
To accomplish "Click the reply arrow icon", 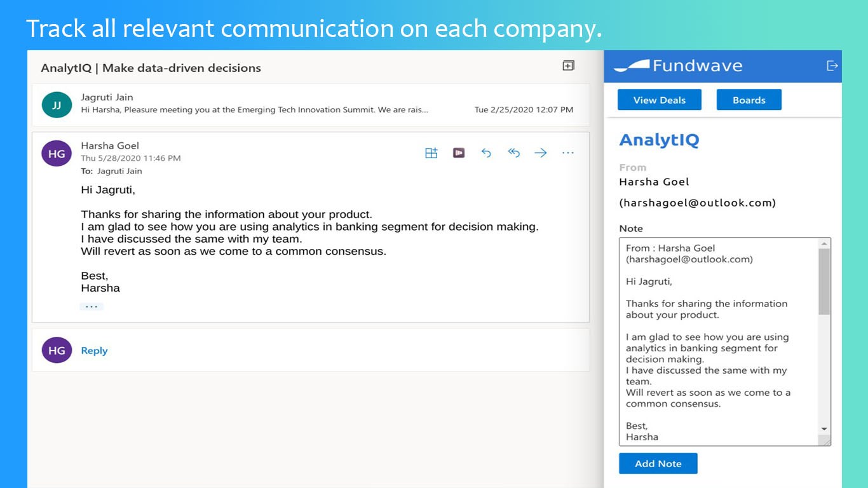I will pyautogui.click(x=486, y=153).
